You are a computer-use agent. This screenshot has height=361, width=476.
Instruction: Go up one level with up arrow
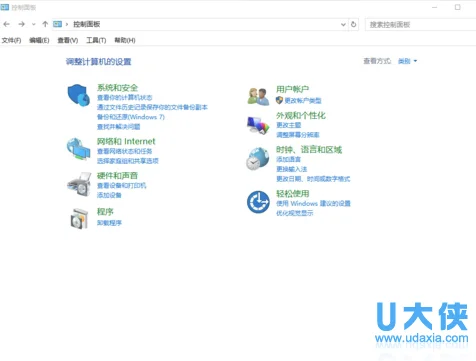tap(45, 24)
